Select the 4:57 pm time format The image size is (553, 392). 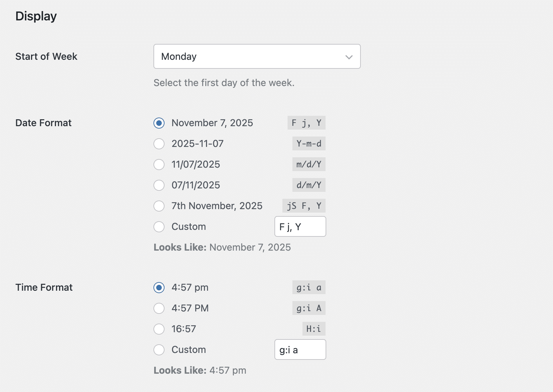pyautogui.click(x=159, y=287)
